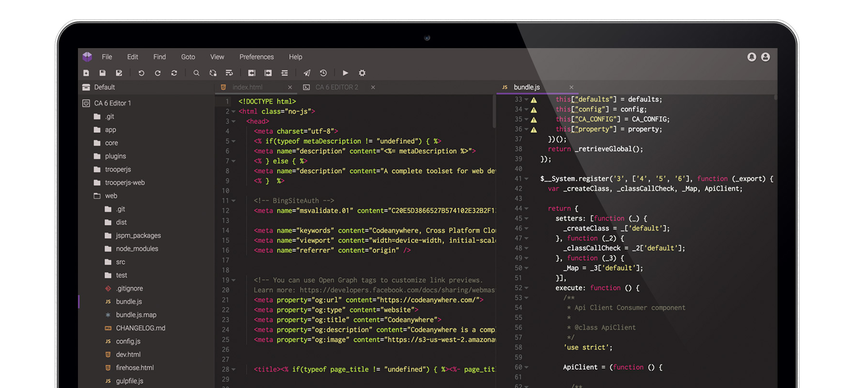Click the Search magnifier toolbar icon
Screen dimensions: 868x388
click(x=196, y=73)
